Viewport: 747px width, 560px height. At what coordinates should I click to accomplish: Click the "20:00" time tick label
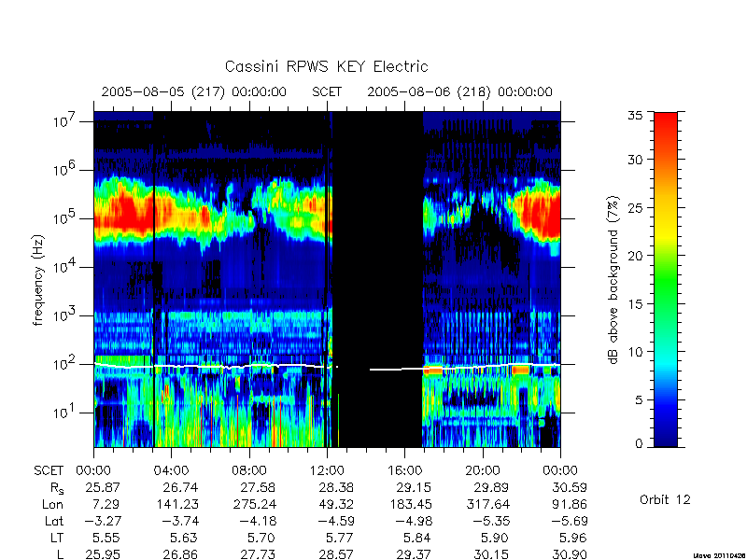pos(482,470)
